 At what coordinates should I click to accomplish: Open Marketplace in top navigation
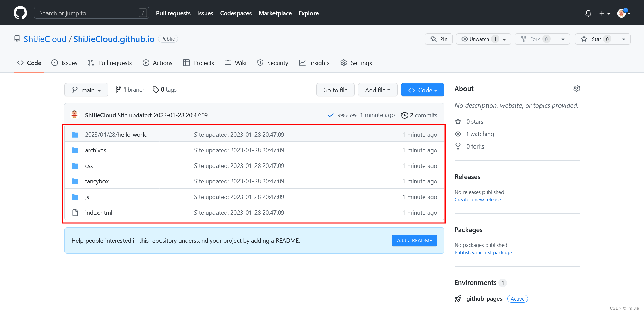coord(275,13)
